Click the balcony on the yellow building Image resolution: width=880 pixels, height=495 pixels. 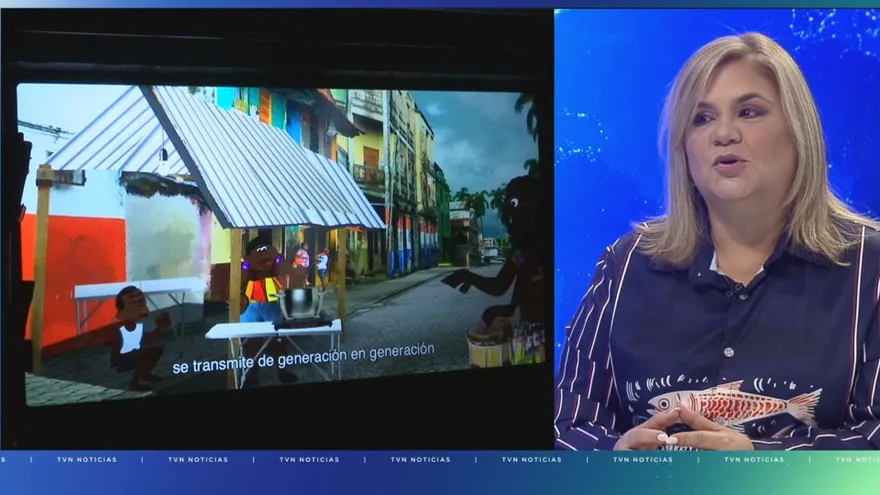368,174
